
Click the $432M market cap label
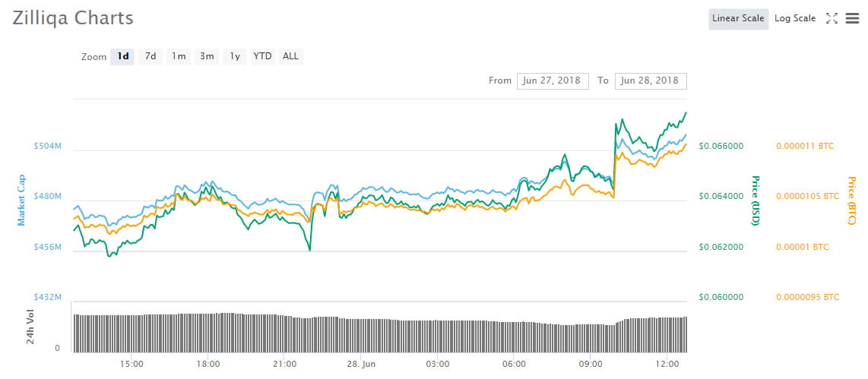48,297
